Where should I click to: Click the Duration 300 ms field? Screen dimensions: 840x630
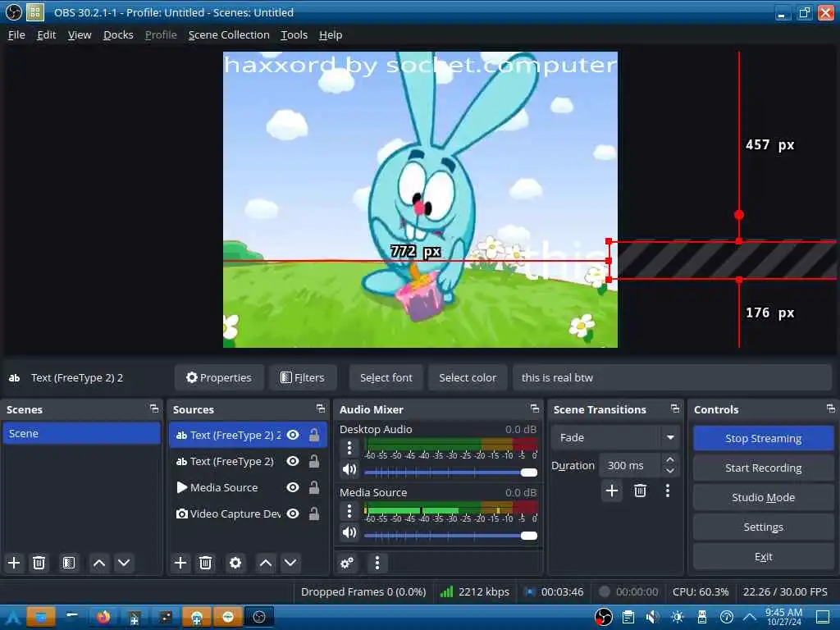coord(631,466)
